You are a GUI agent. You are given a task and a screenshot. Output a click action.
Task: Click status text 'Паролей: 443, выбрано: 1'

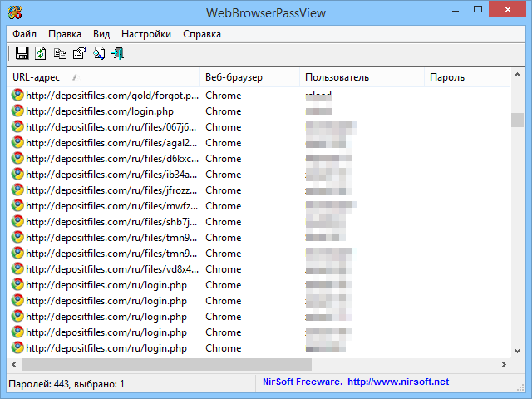[x=66, y=384]
